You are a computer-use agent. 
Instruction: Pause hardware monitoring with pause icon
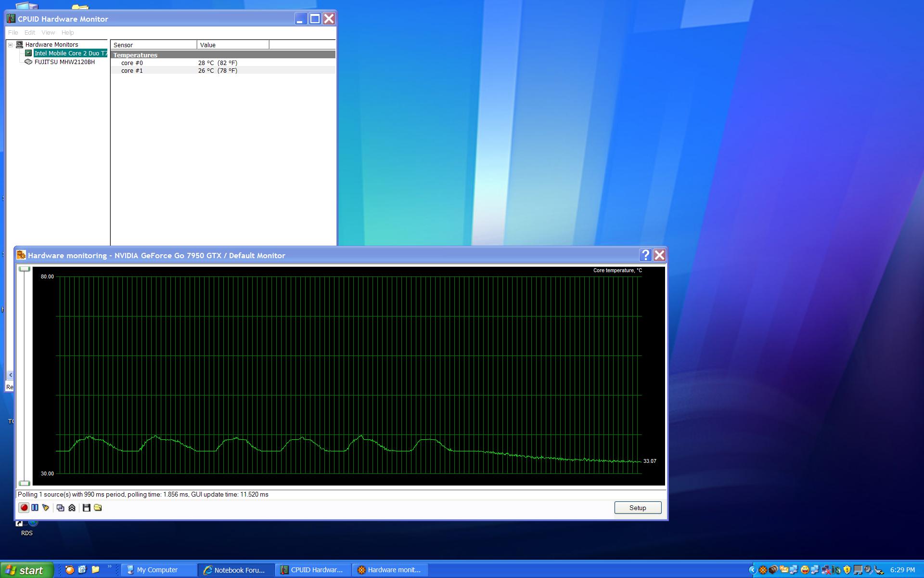[x=35, y=508]
